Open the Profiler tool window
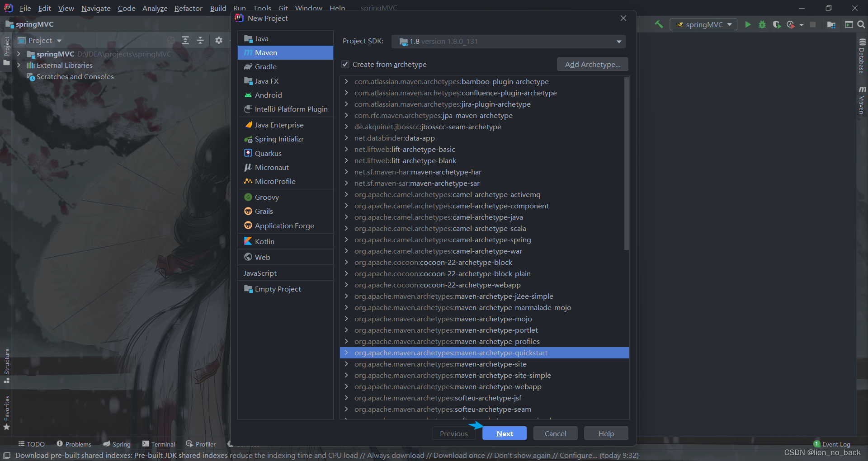Screen dimensions: 868x461 pos(201,444)
